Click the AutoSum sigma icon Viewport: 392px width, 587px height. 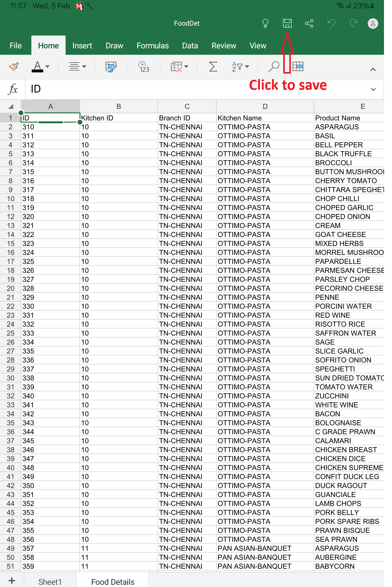coord(213,67)
